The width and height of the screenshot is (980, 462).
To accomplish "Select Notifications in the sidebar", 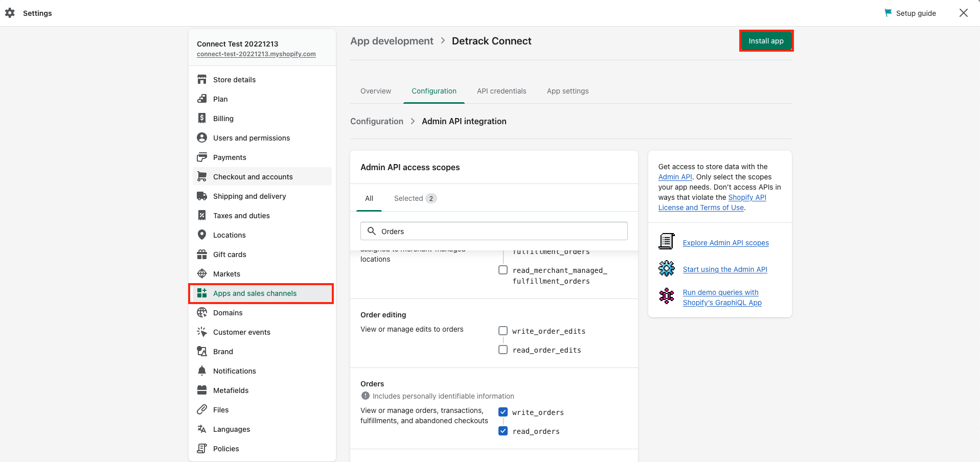I will (x=262, y=371).
